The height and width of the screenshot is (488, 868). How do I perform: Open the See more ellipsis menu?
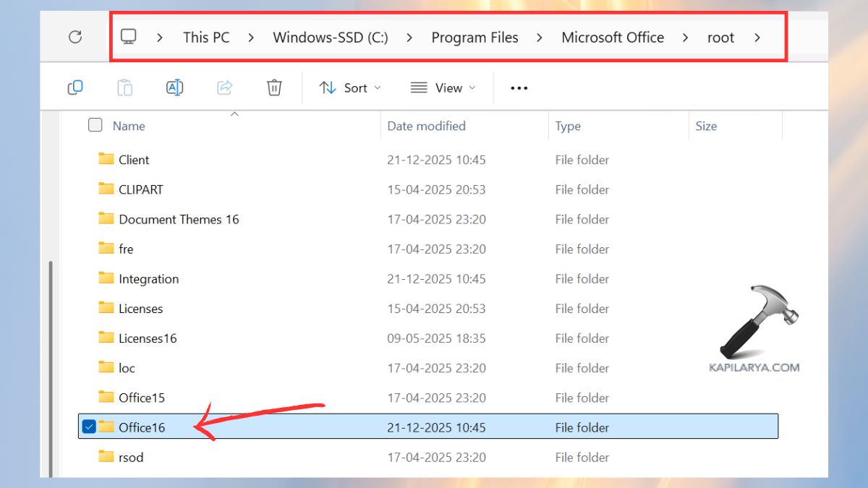tap(519, 87)
